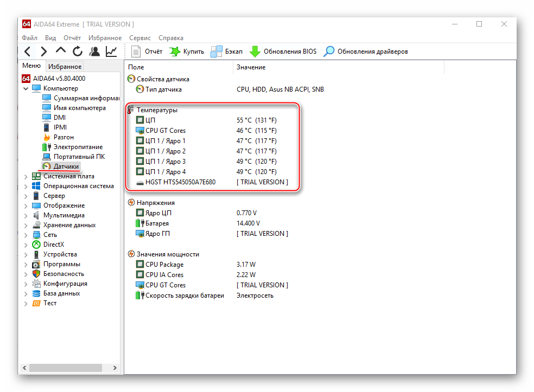Viewport: 534px width, 392px height.
Task: Select Электропитание in the sidebar tree
Action: pos(78,147)
